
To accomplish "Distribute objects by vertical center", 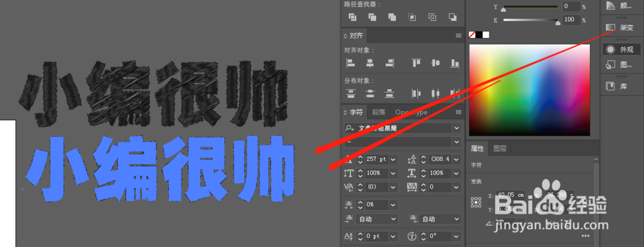I will tap(370, 93).
